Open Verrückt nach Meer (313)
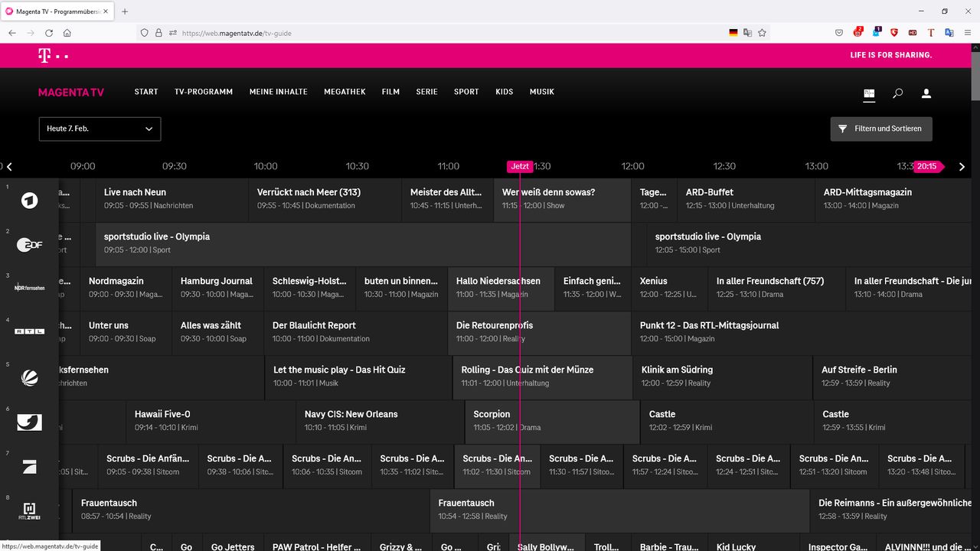 pyautogui.click(x=325, y=200)
